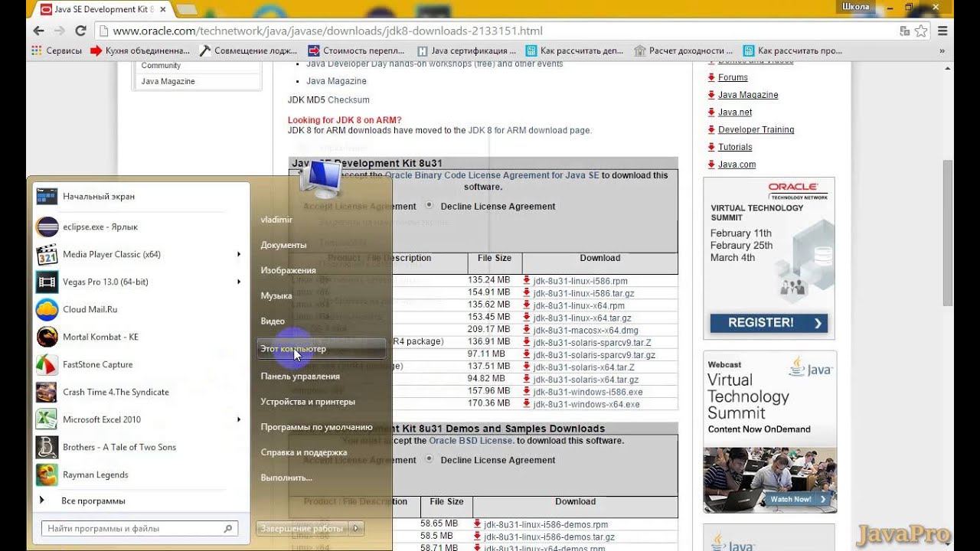Click red arrow icon beside Forums
Screen dimensions: 980x551
[711, 77]
